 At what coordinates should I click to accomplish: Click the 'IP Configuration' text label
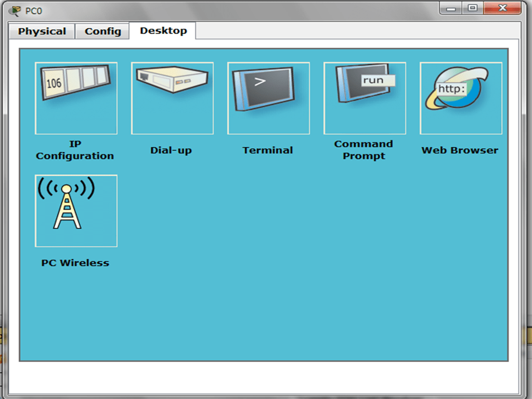(75, 150)
